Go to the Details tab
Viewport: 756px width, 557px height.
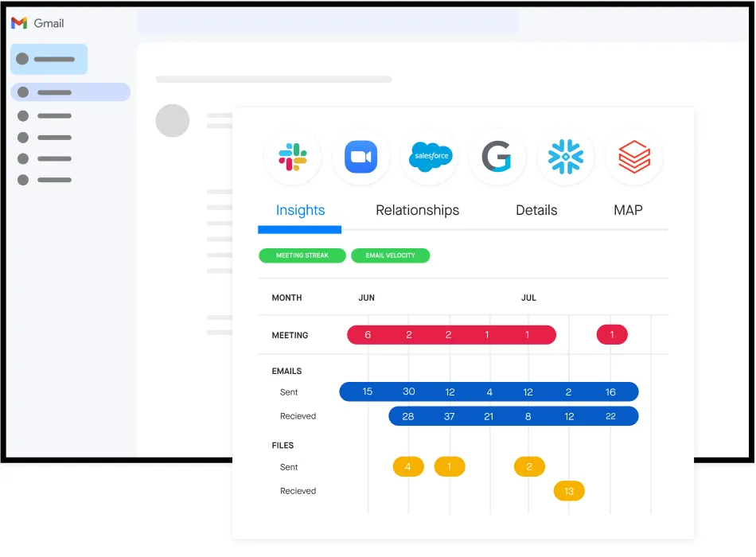pos(536,210)
